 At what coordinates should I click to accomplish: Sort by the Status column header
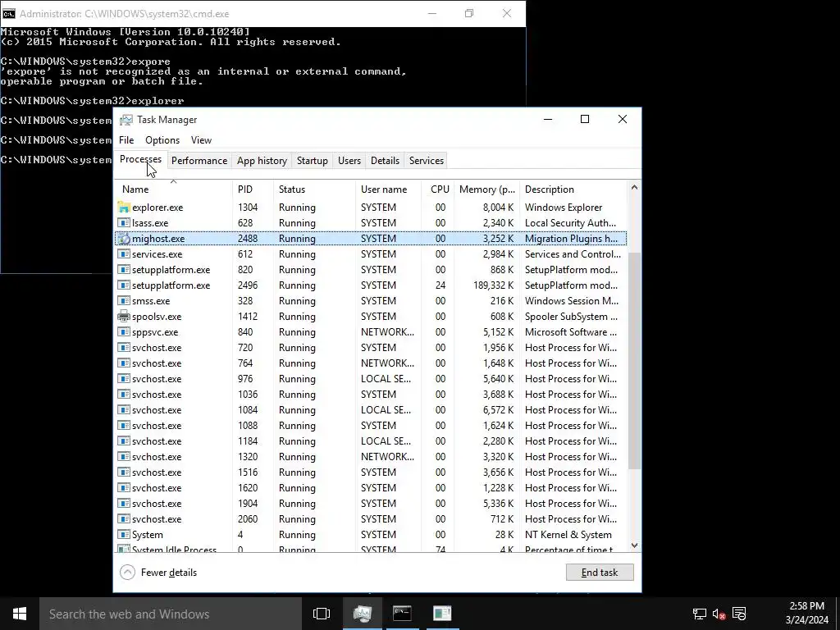tap(314, 189)
